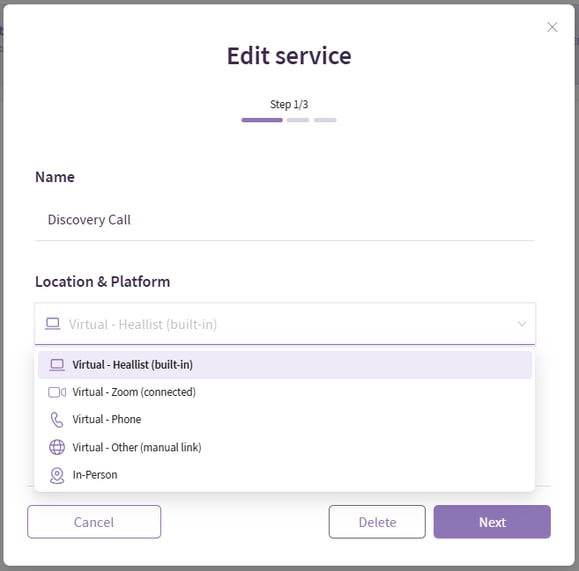This screenshot has width=579, height=571.
Task: Click the Name field containing Discovery Call
Action: click(x=285, y=220)
